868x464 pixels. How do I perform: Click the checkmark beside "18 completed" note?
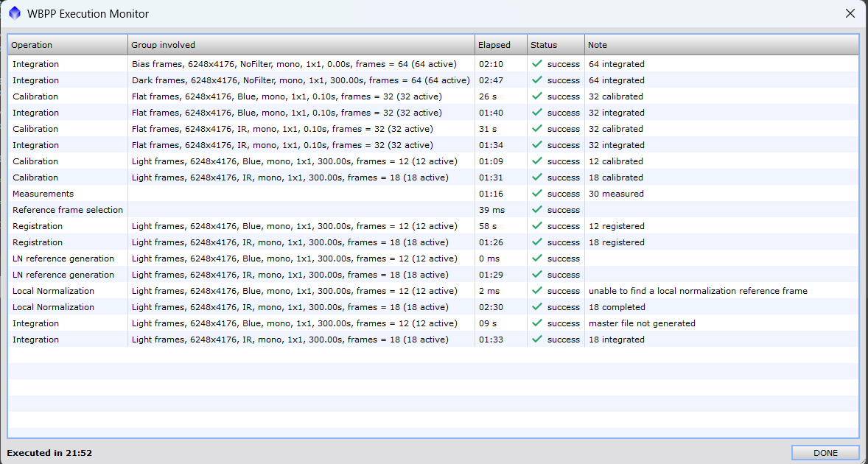pyautogui.click(x=537, y=307)
